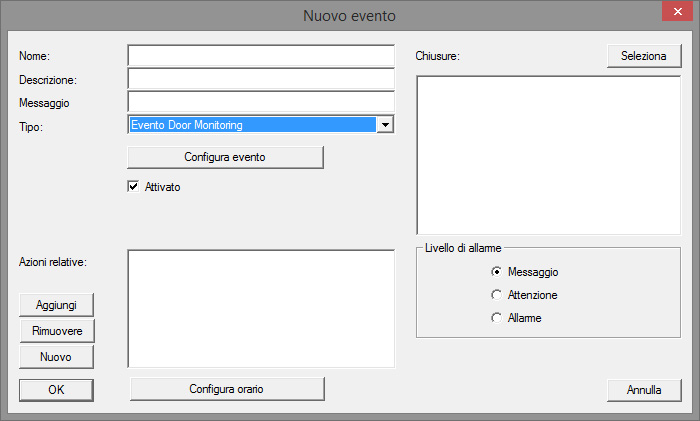Click the Nuovo evento title bar
Screen dimensions: 700x421
(349, 16)
